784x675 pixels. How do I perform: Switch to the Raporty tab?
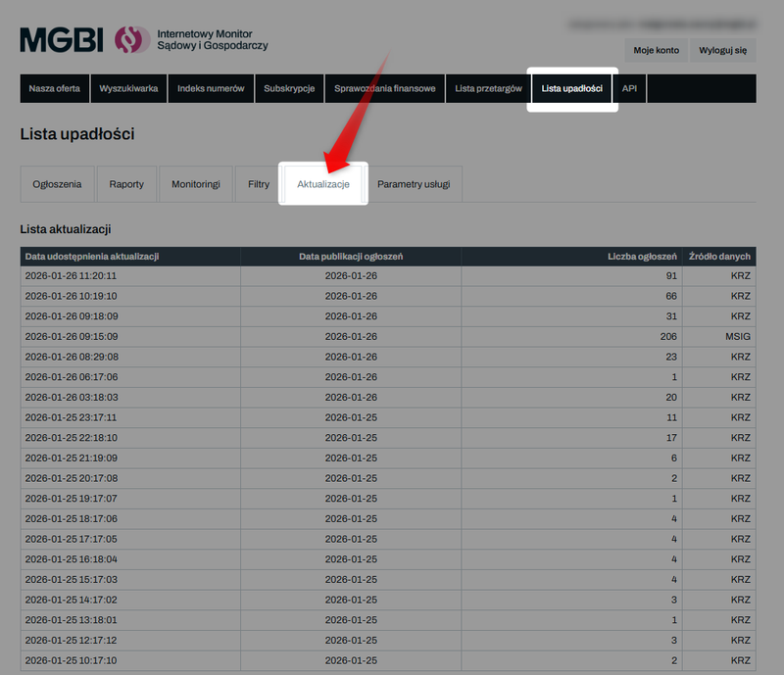point(126,184)
